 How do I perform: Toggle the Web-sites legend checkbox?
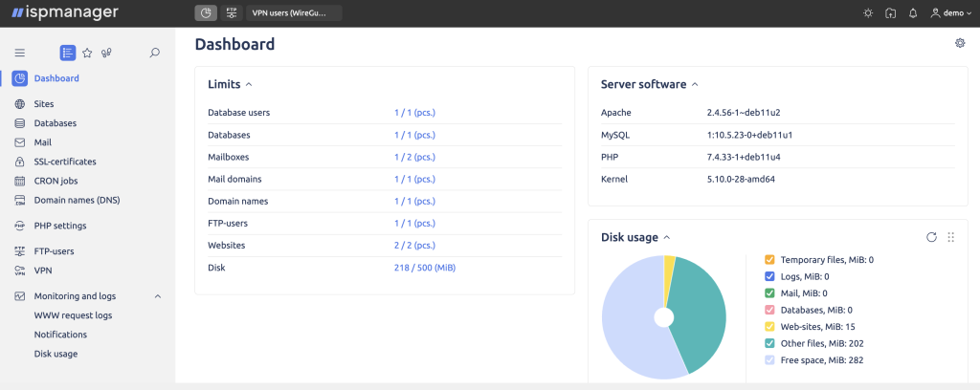[769, 327]
